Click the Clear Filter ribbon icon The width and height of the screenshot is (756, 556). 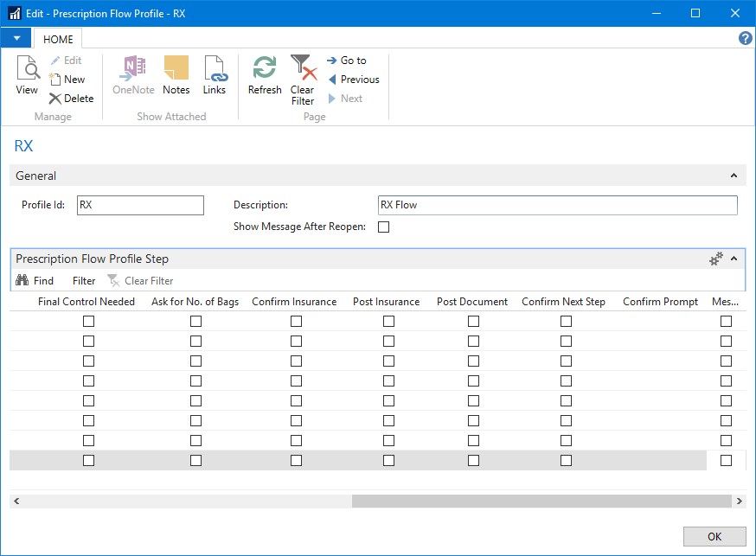[302, 69]
